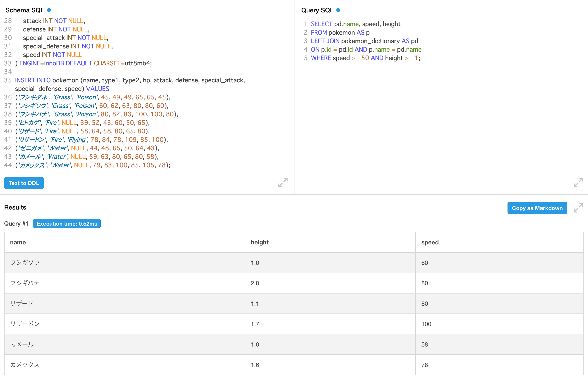The height and width of the screenshot is (386, 588).
Task: Open the Text to DDL converter
Action: tap(24, 183)
